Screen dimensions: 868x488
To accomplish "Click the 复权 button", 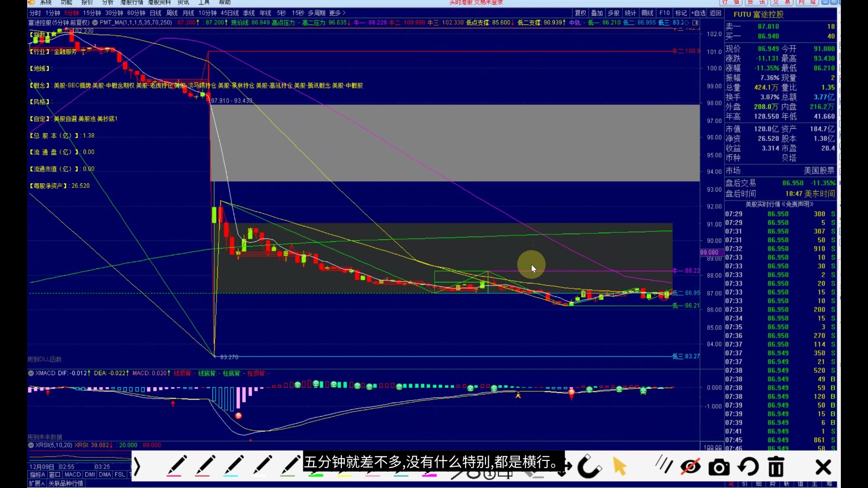I will 580,13.
